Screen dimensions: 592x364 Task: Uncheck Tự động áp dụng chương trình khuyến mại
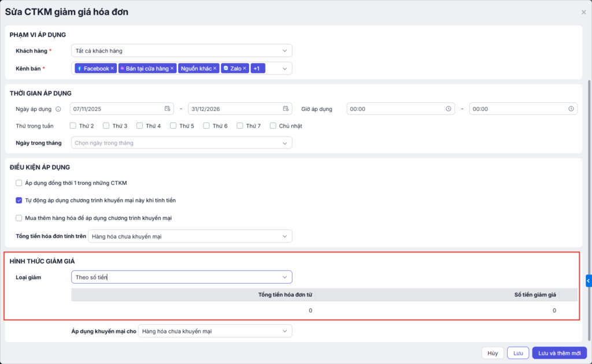pyautogui.click(x=19, y=200)
